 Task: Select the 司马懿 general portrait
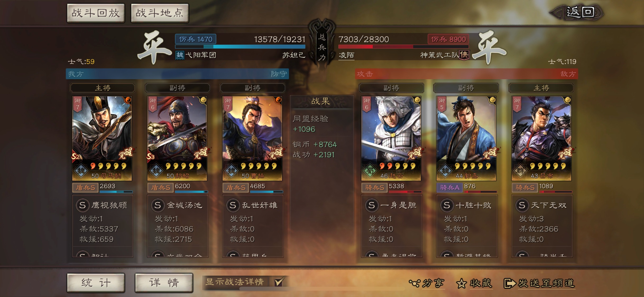[x=102, y=138]
